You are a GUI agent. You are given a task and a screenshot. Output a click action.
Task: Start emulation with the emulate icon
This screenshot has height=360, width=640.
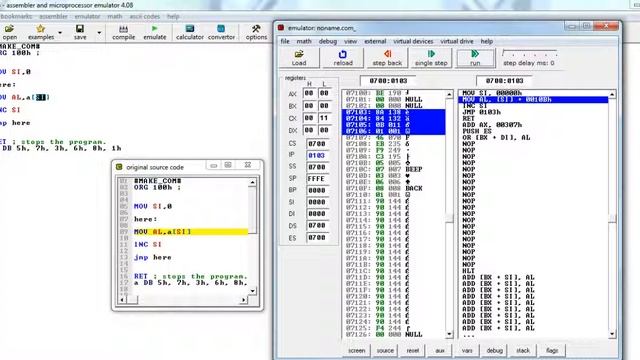point(155,32)
